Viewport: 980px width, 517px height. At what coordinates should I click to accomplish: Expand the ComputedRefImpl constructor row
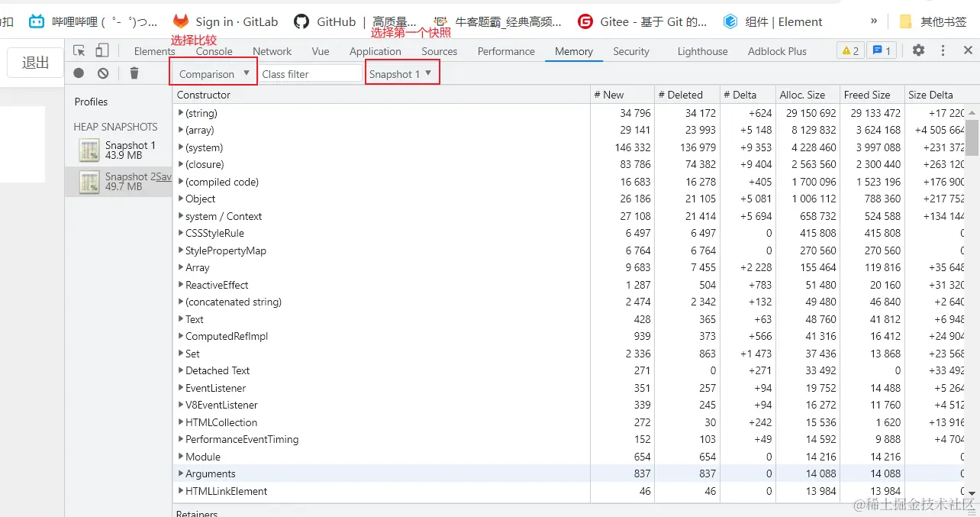click(181, 336)
